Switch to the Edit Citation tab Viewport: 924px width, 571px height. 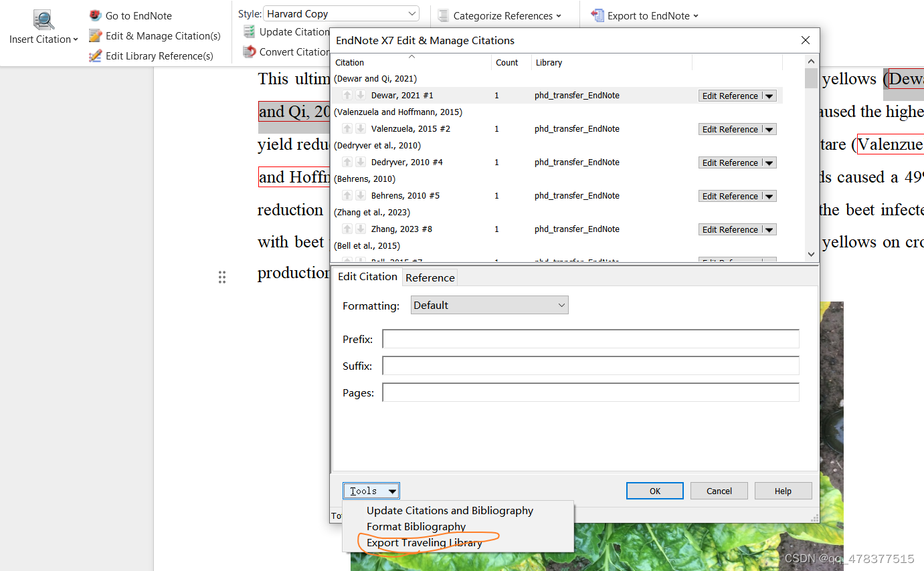point(367,276)
